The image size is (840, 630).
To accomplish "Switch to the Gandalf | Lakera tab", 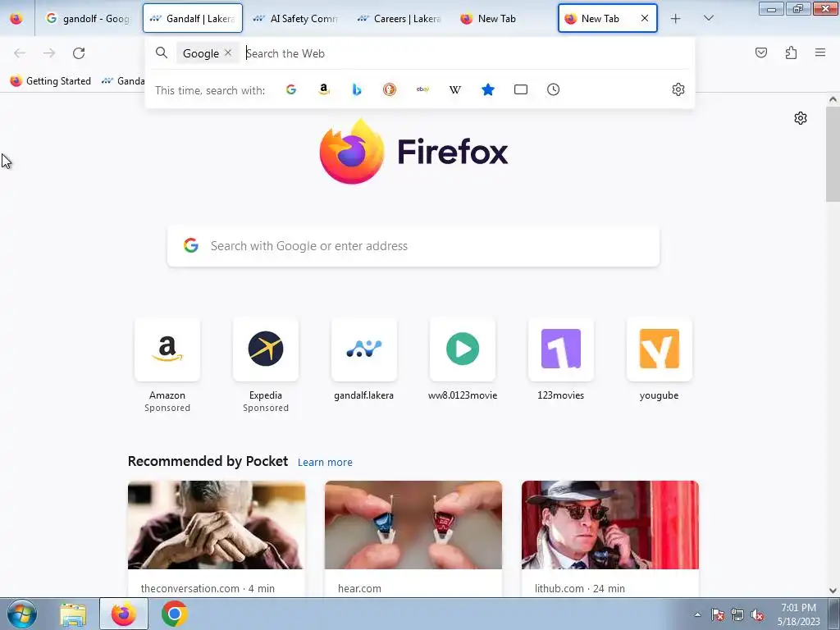I will point(193,18).
